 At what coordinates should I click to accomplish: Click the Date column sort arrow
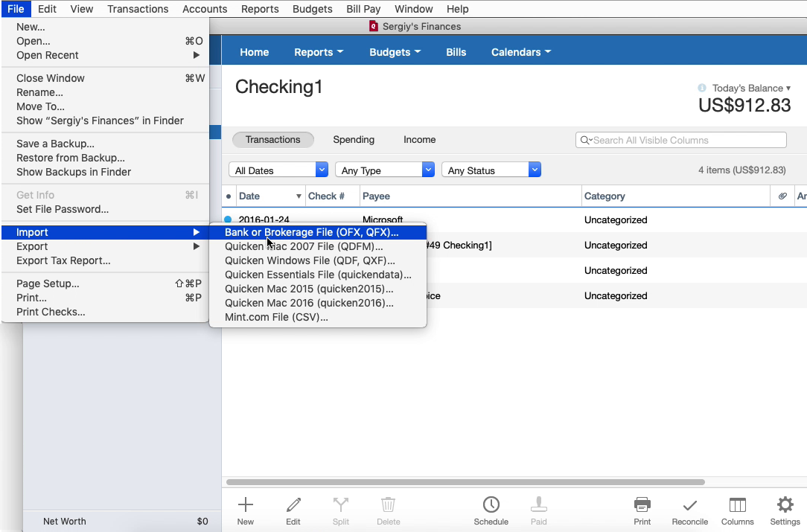tap(299, 196)
